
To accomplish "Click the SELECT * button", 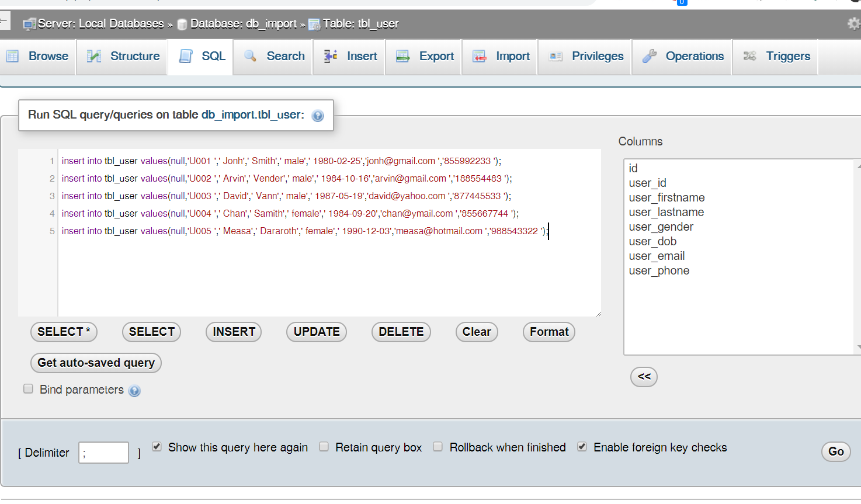I will tap(64, 332).
